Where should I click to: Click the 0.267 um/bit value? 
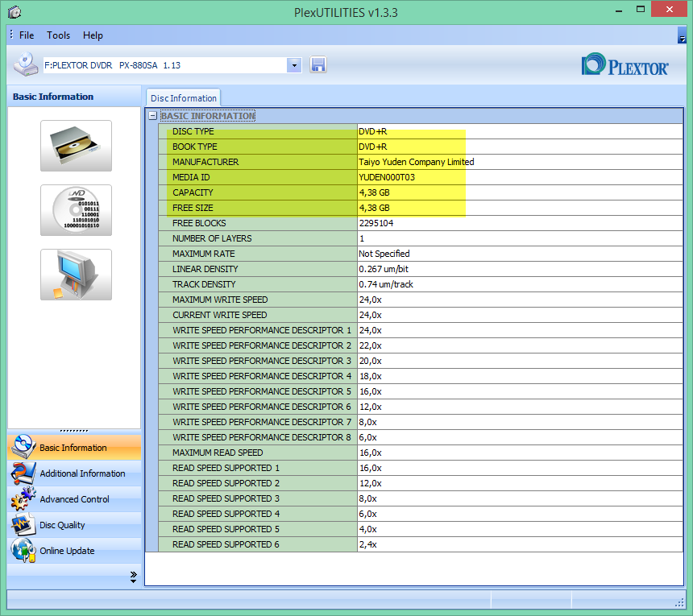384,269
